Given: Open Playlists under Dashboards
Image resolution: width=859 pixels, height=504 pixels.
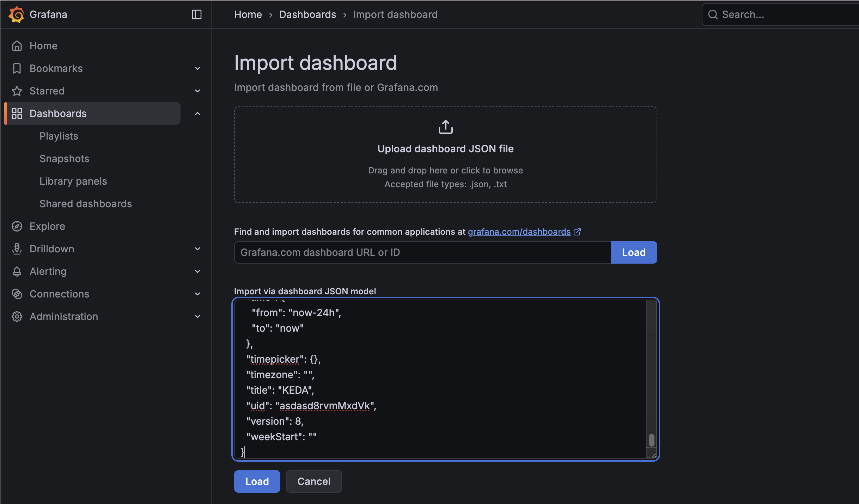Looking at the screenshot, I should [59, 136].
